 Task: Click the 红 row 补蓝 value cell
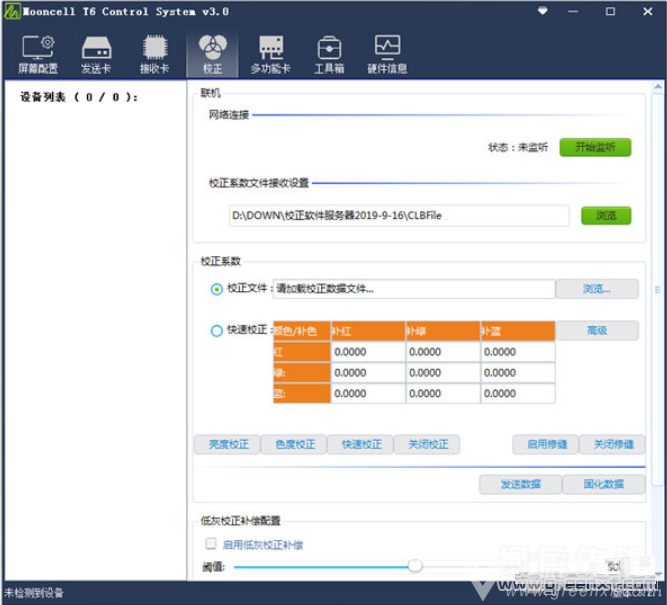pyautogui.click(x=518, y=352)
